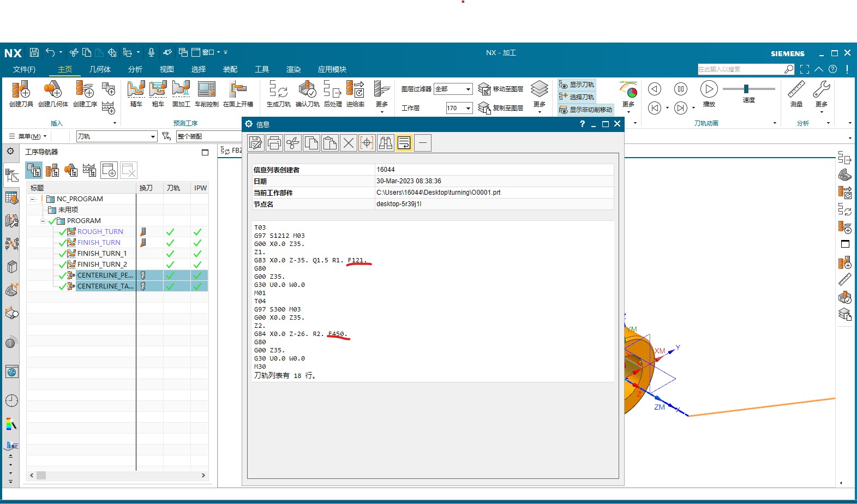This screenshot has height=504, width=857.
Task: Toggle word wrap icon in 信息 window
Action: click(x=404, y=143)
